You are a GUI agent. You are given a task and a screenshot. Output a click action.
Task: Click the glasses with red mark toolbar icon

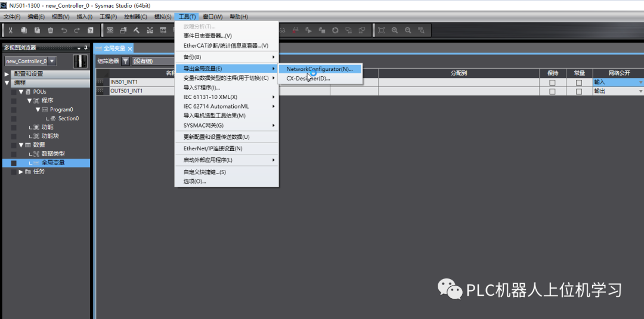(295, 30)
